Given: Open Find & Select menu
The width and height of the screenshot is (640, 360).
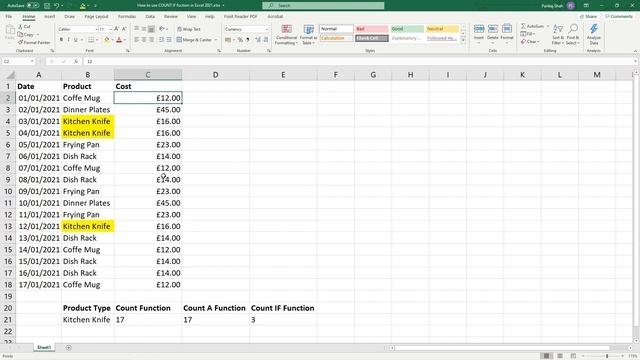Looking at the screenshot, I should pyautogui.click(x=573, y=34).
